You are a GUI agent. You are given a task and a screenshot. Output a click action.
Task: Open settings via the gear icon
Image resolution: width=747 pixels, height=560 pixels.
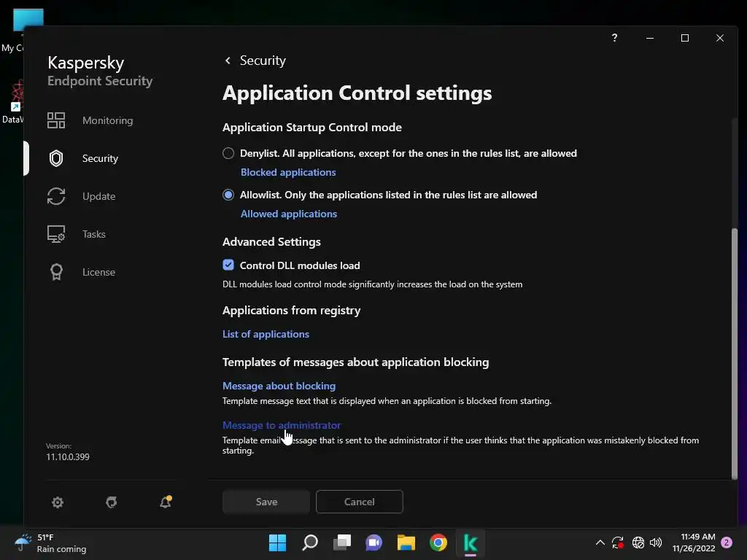pos(58,502)
